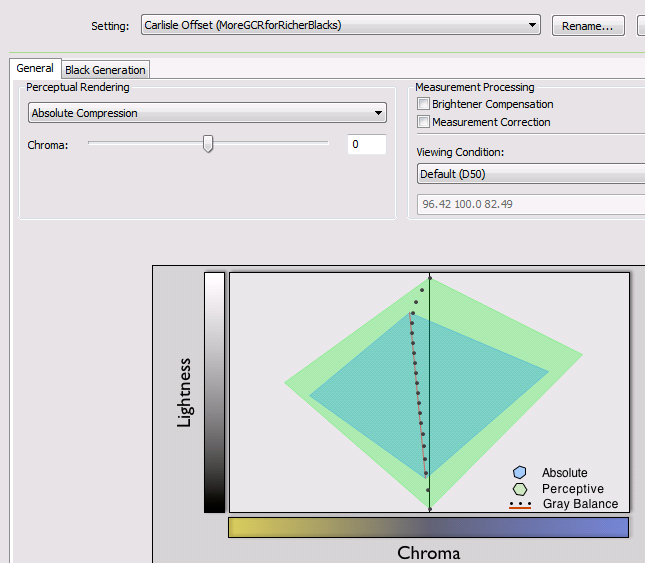This screenshot has height=563, width=645.
Task: Open the Viewing Condition Default (D50) dropdown
Action: point(530,174)
